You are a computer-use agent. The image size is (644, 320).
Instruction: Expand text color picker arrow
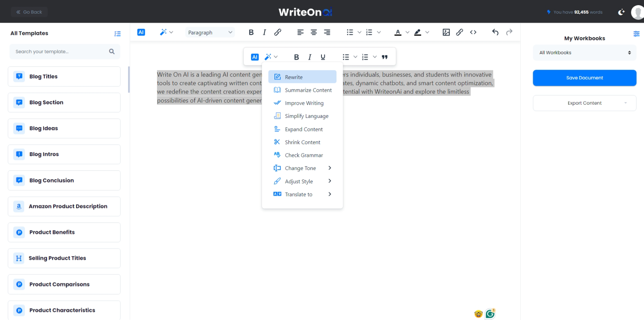(x=407, y=32)
